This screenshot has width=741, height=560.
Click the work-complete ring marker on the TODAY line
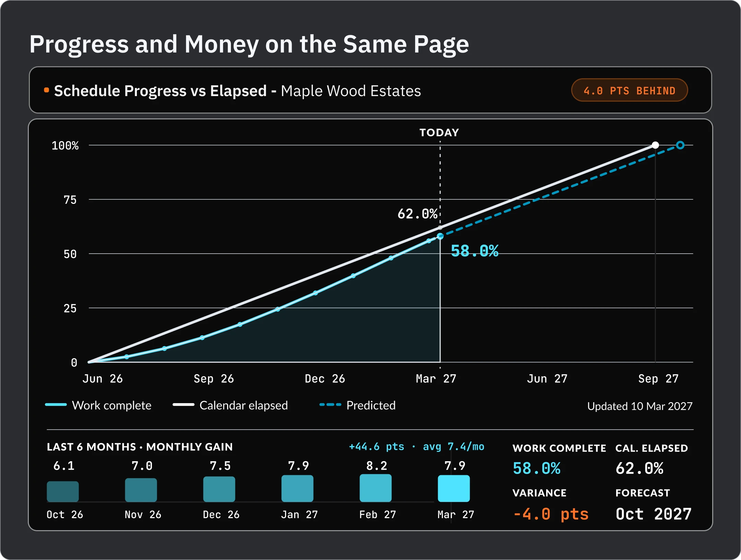coord(440,236)
